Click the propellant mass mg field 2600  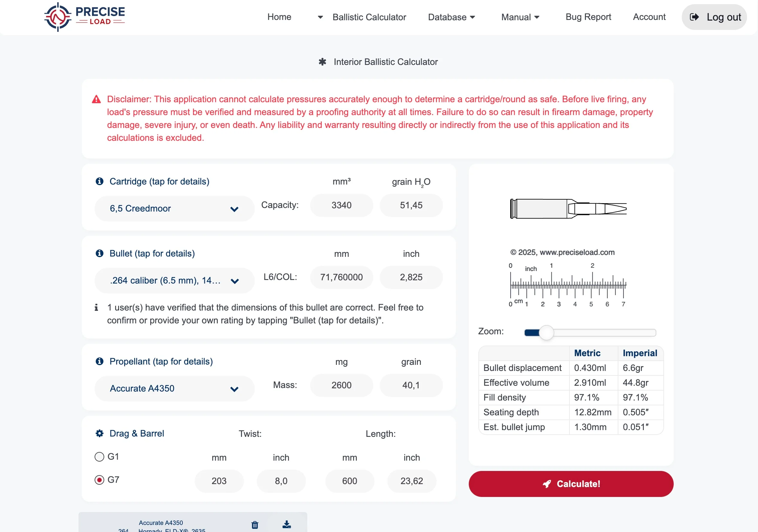[342, 385]
